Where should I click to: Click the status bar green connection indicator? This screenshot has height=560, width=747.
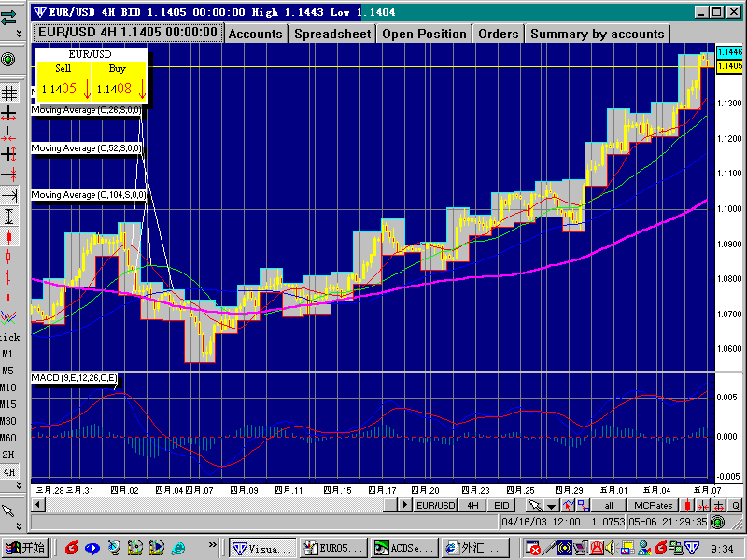(717, 523)
